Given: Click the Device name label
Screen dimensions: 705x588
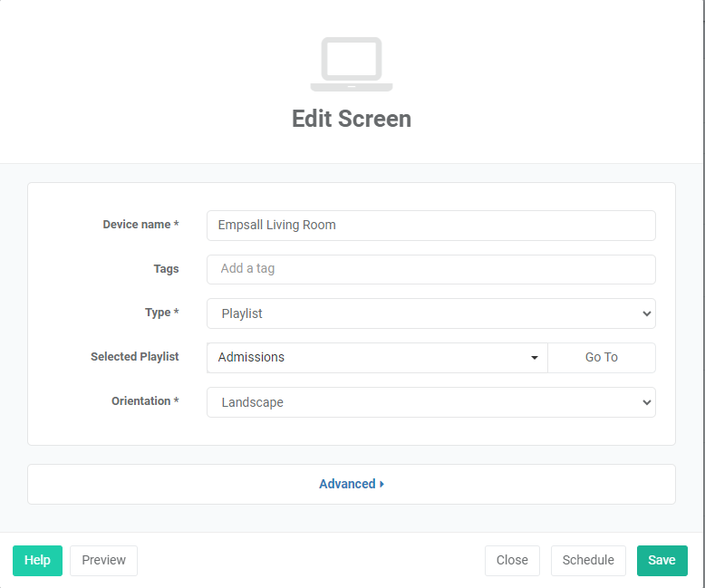Looking at the screenshot, I should pos(140,224).
